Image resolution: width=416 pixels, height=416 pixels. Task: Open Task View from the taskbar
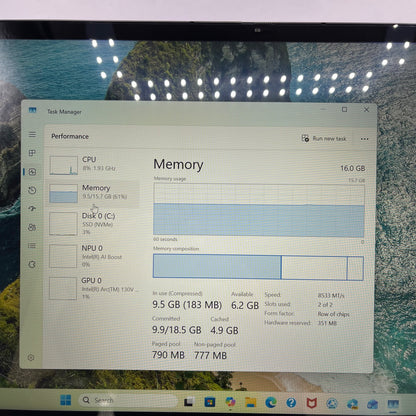[x=189, y=402]
